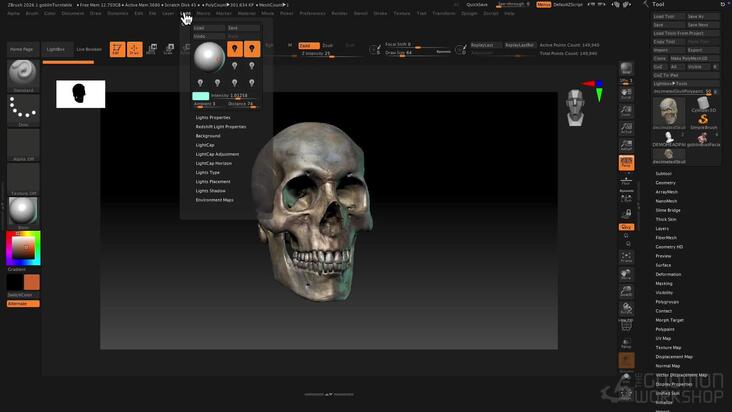Click the light color cyan swatch
This screenshot has height=412, width=732.
[201, 96]
